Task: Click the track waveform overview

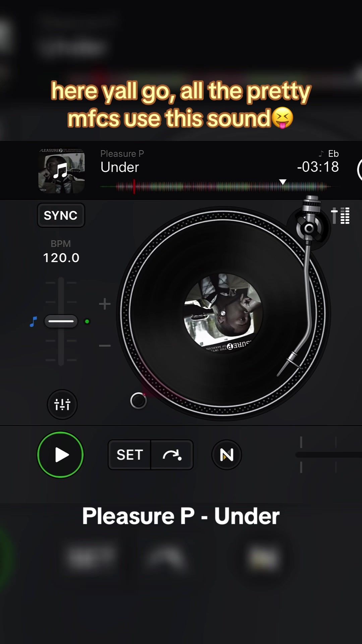Action: [220, 186]
